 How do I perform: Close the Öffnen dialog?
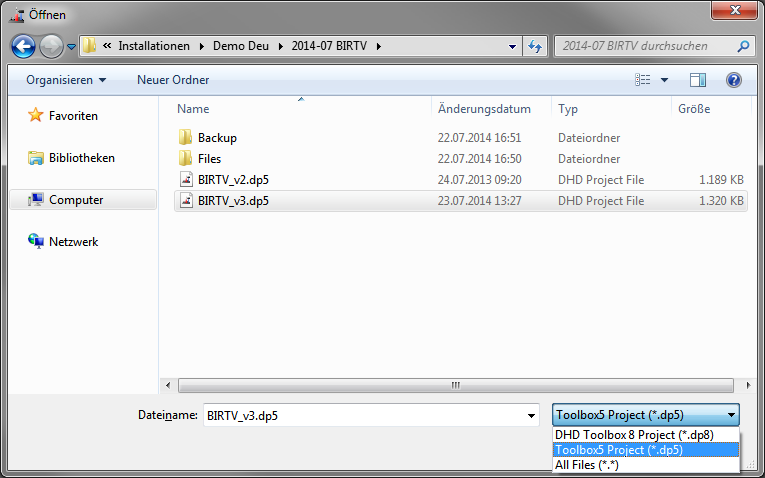[x=734, y=10]
